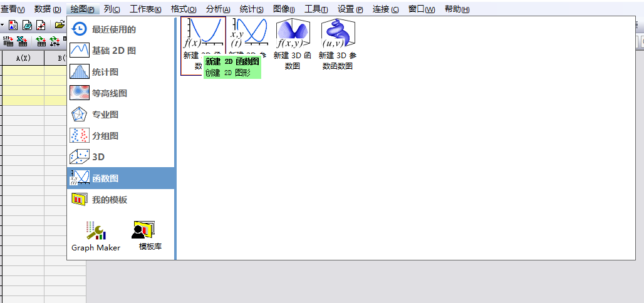This screenshot has height=303, width=644.
Task: Click the re-import data (green arrows table) icon
Action: (x=41, y=41)
